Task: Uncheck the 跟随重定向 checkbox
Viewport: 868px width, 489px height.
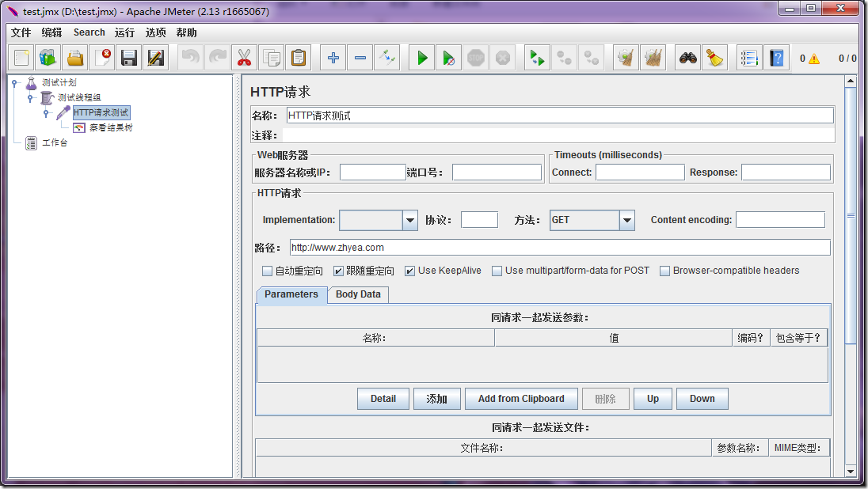Action: [338, 271]
